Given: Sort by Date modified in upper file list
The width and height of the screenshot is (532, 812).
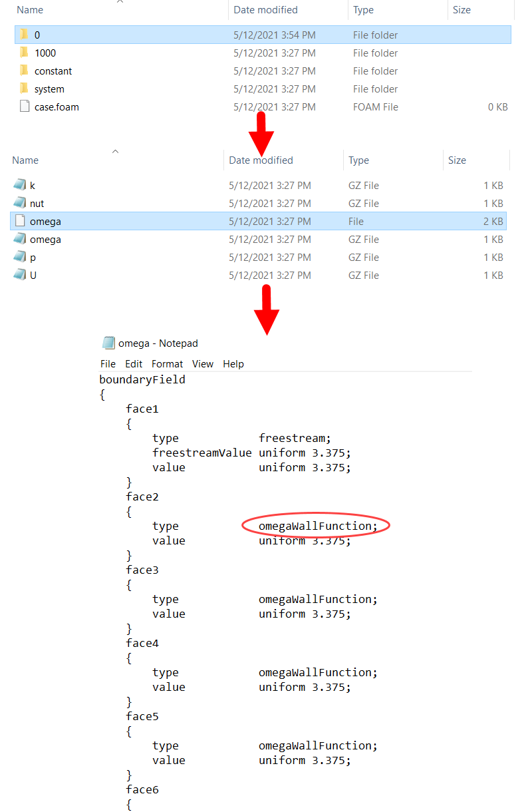Looking at the screenshot, I should pos(266,10).
